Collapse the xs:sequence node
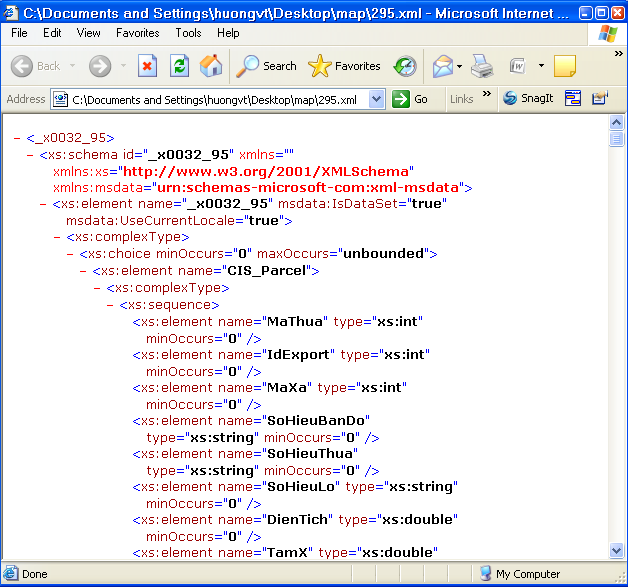 tap(110, 305)
